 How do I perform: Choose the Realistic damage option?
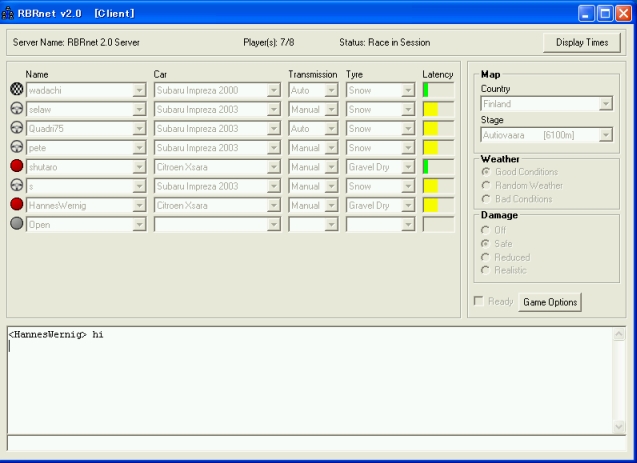[487, 270]
